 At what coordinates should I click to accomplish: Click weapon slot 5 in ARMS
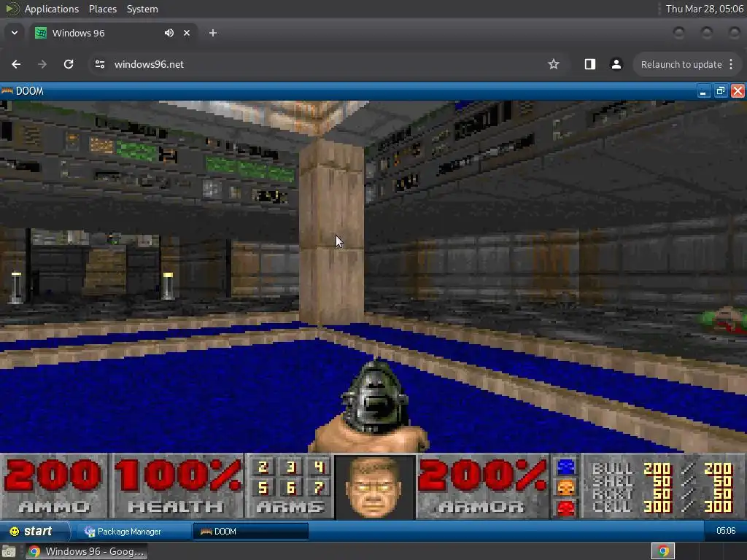tap(263, 487)
